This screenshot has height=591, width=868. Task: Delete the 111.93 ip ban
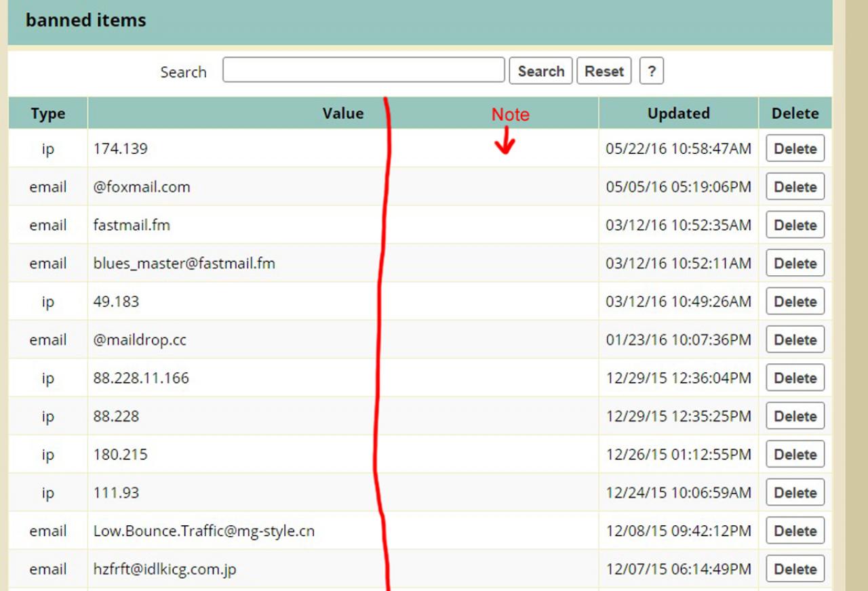coord(795,493)
